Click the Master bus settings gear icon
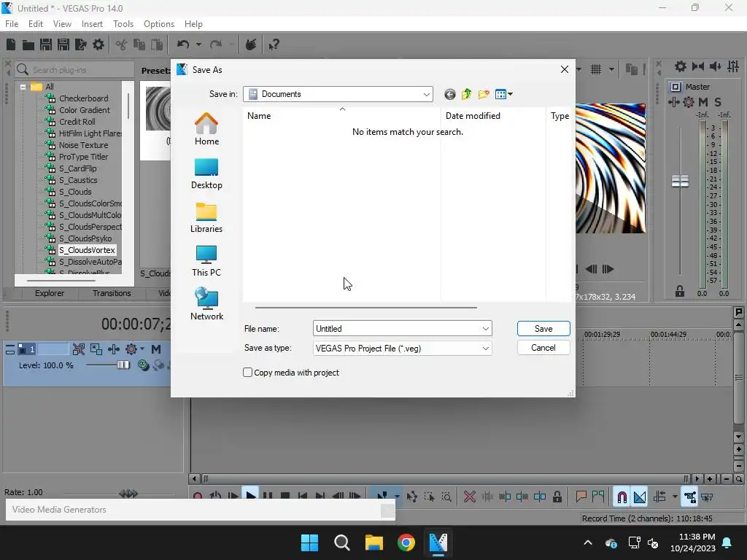 689,102
